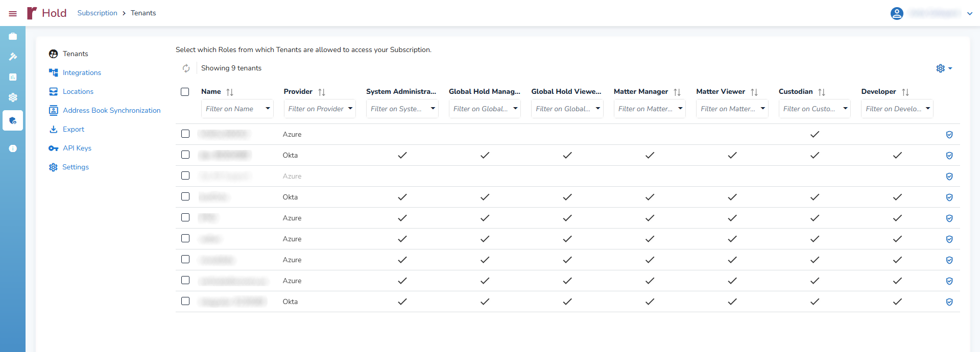980x352 pixels.
Task: Select the last Okta tenant row checkbox
Action: [185, 301]
